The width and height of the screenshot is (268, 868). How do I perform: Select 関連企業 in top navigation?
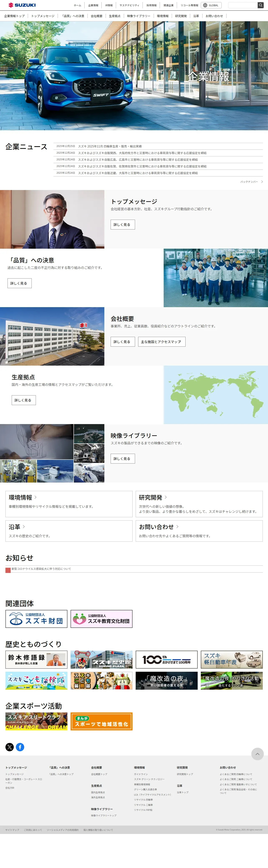pos(169,5)
